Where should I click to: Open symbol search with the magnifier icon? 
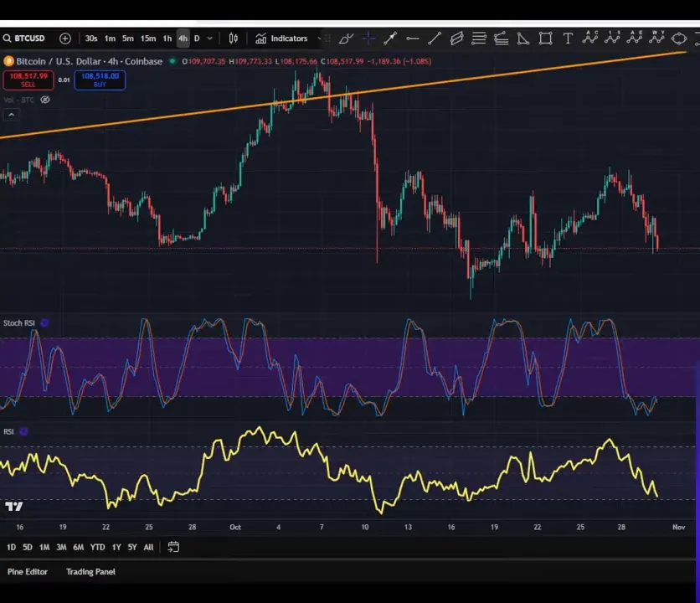tap(8, 38)
